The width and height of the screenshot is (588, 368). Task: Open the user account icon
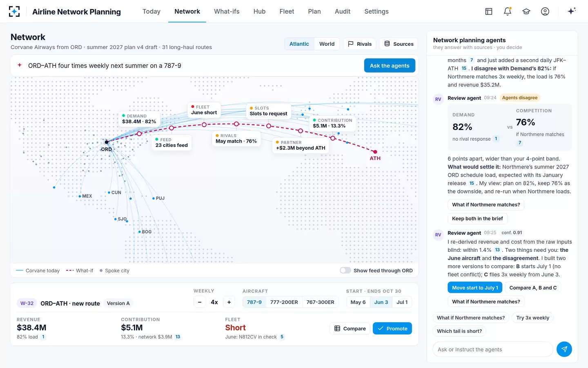tap(545, 11)
